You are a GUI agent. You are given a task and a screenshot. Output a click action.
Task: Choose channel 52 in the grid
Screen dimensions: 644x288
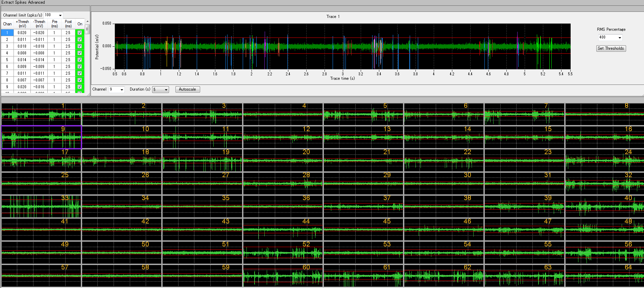point(283,252)
